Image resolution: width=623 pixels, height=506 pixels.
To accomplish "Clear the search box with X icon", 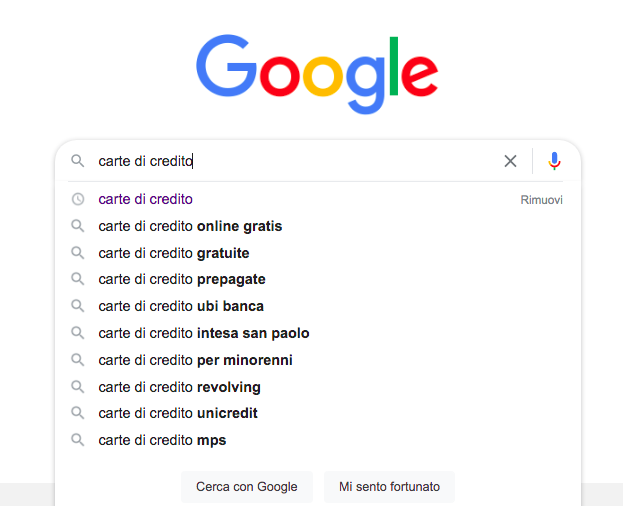I will [x=511, y=161].
